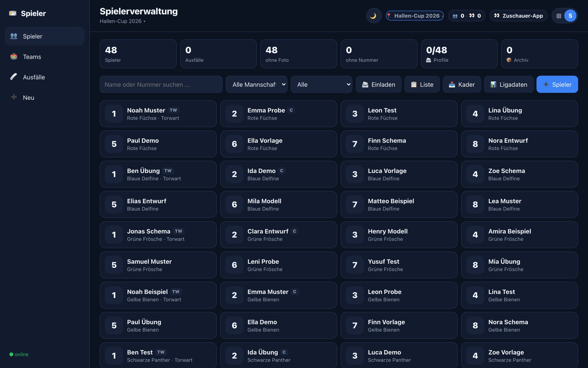Click the 0 Ausfälle stat card
588x368 pixels.
pyautogui.click(x=218, y=54)
